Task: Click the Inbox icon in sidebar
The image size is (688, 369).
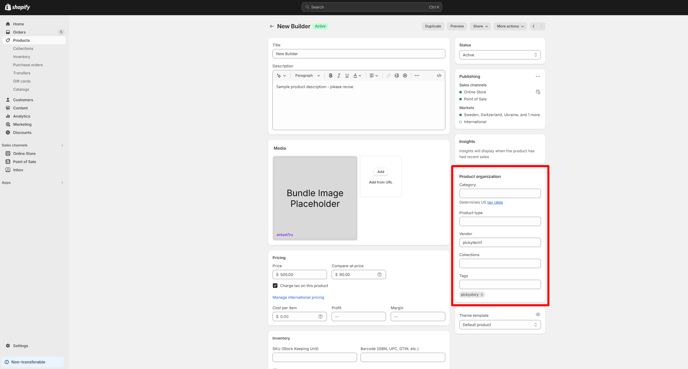Action: coord(7,170)
